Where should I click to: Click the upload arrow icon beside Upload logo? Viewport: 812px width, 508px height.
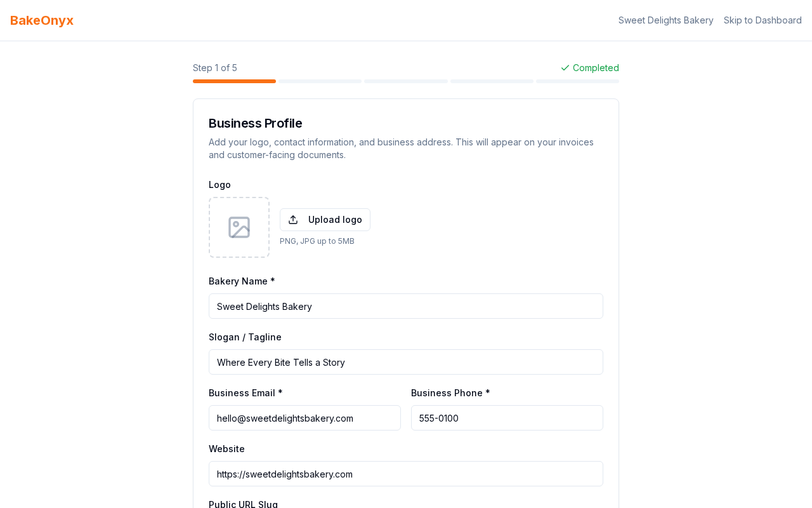[292, 218]
